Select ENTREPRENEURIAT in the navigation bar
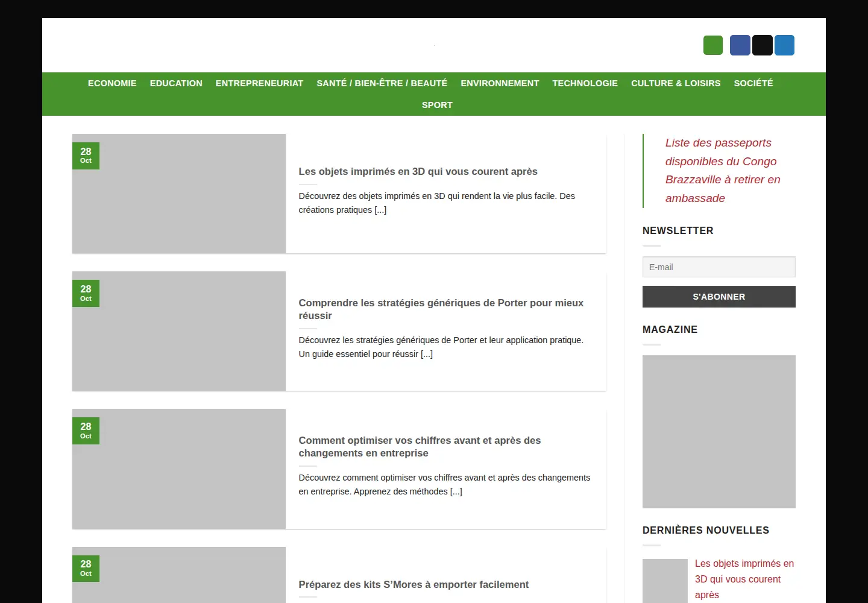868x603 pixels. [259, 83]
